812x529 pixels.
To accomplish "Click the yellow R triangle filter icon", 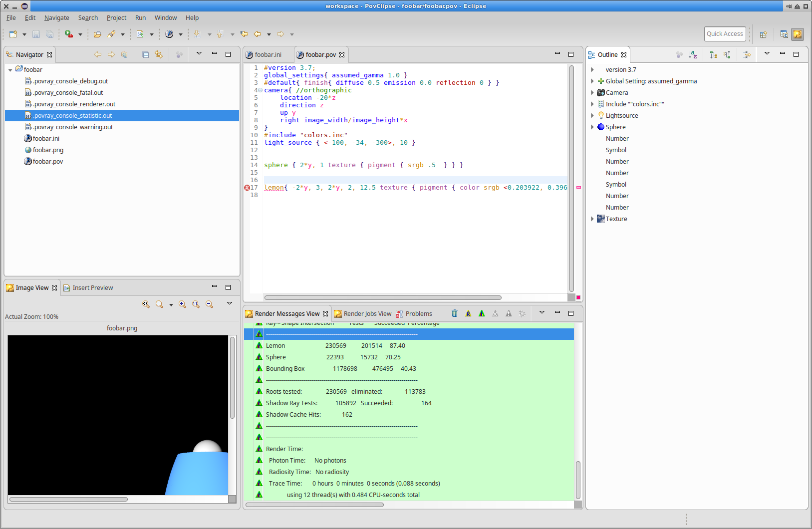I will tap(468, 313).
